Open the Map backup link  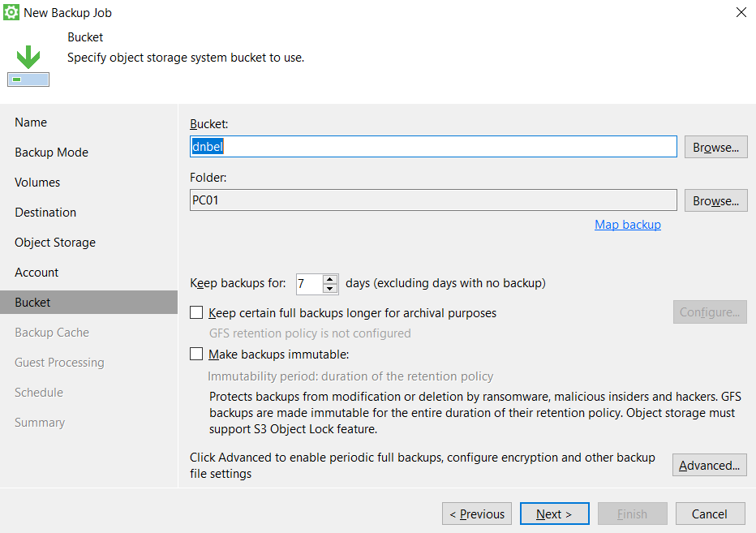pos(627,225)
